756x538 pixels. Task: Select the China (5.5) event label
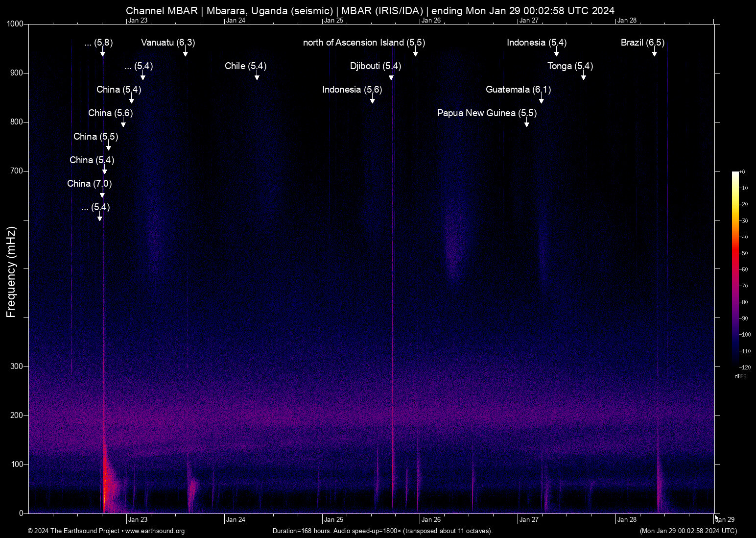(x=95, y=137)
